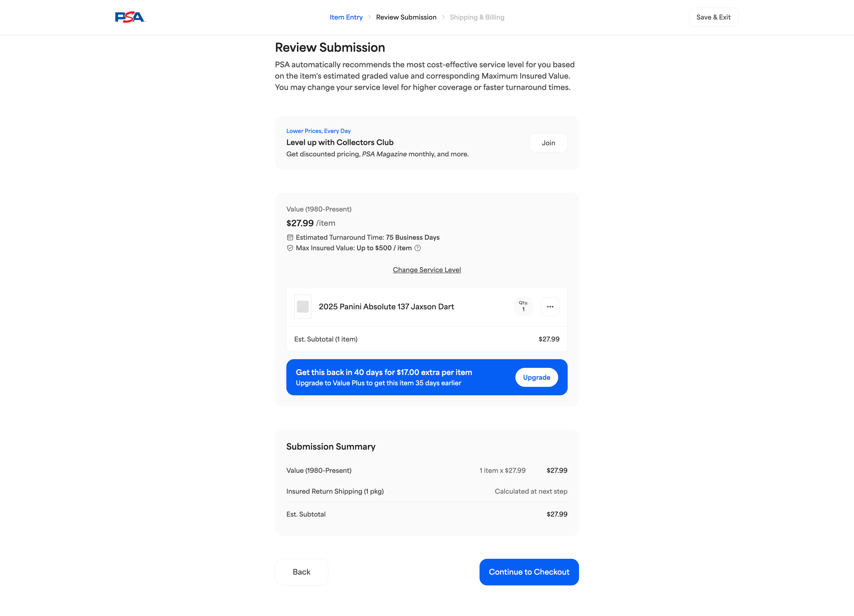854x616 pixels.
Task: Upgrade to Value Plus service
Action: pos(537,377)
